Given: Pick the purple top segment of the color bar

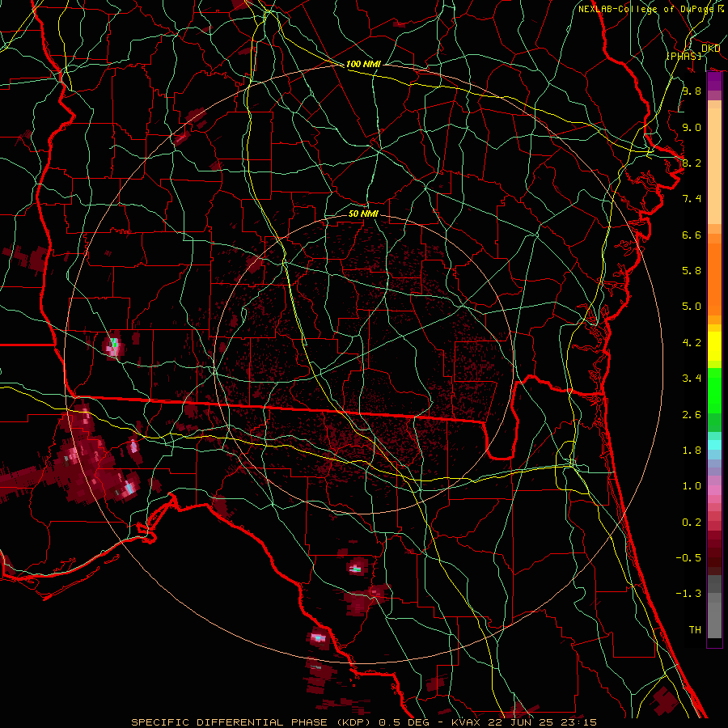Looking at the screenshot, I should pos(714,81).
